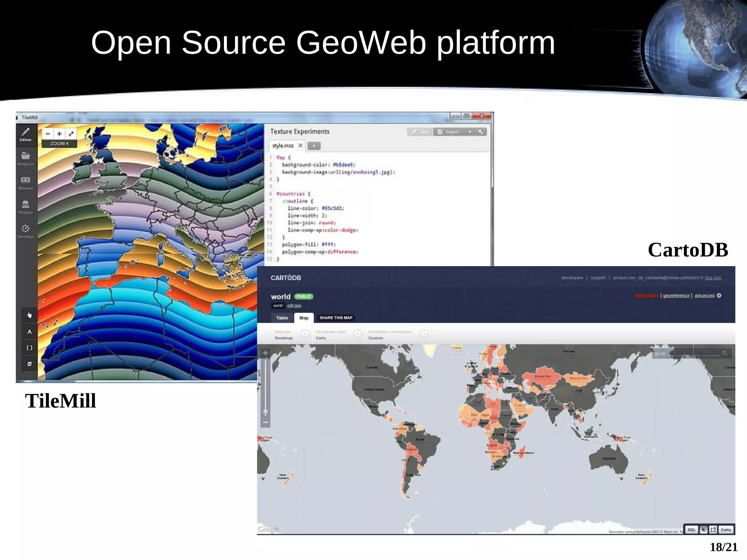
Task: Open Plugins in TileMill sidebar
Action: (x=26, y=206)
